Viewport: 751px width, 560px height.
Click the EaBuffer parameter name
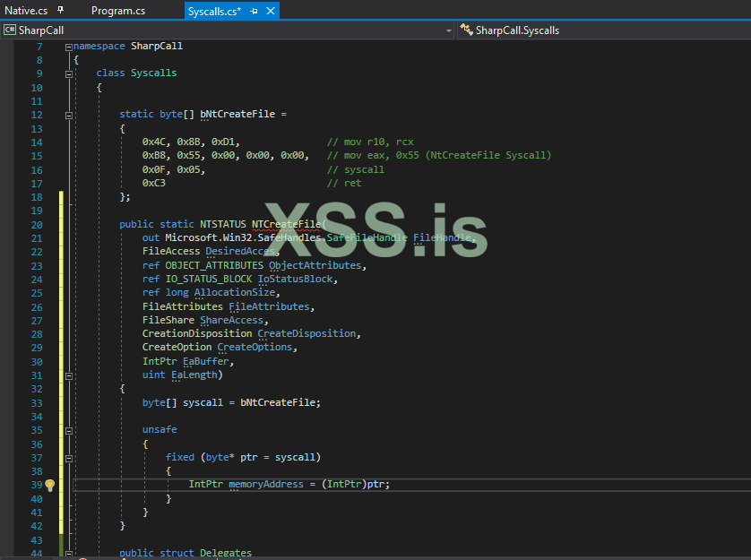tap(205, 361)
